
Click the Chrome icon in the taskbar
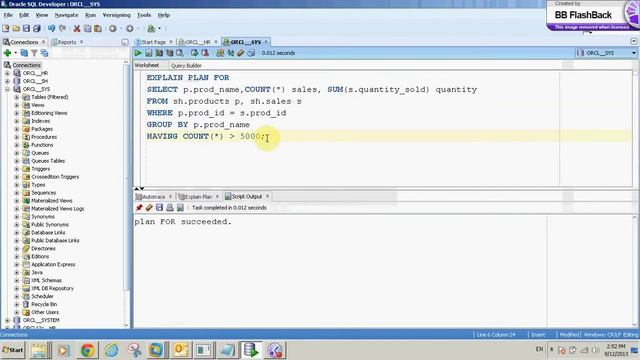pos(87,350)
